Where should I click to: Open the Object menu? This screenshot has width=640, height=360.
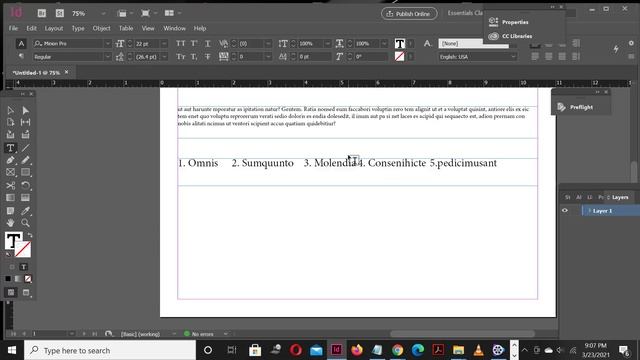101,28
